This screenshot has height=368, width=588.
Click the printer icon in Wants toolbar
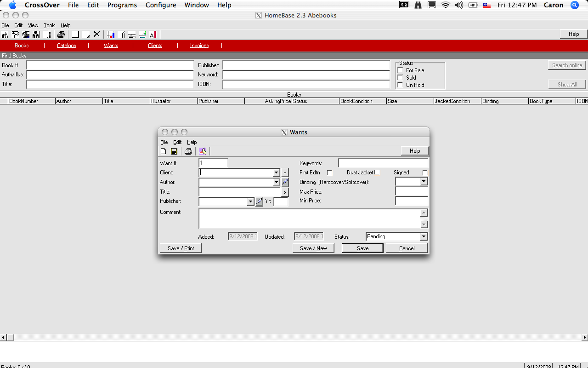pyautogui.click(x=188, y=151)
